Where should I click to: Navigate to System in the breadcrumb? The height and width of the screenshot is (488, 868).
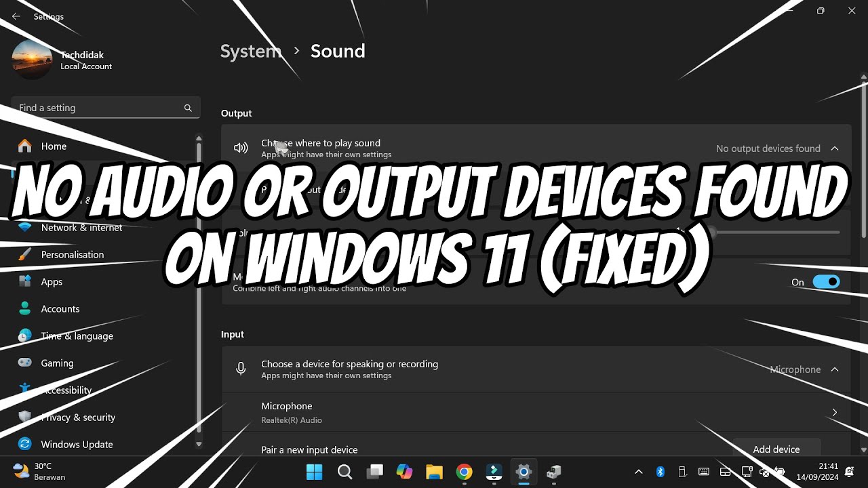[251, 51]
